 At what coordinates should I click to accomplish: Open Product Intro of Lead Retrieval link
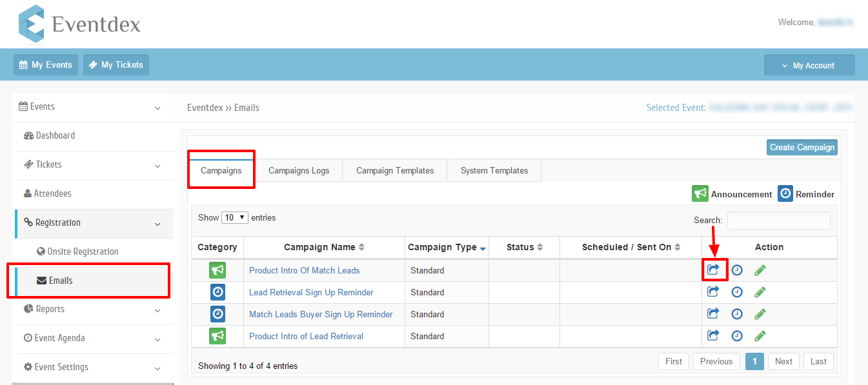tap(306, 336)
